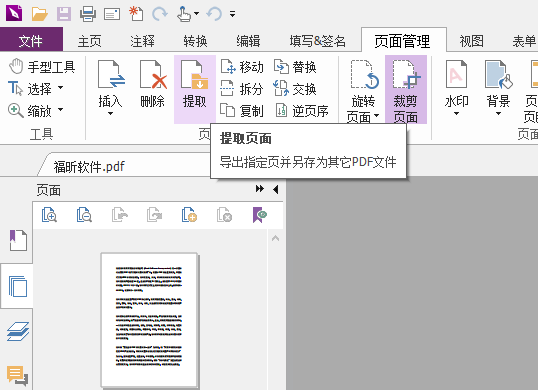Switch to the 主页 tab
Image resolution: width=538 pixels, height=390 pixels.
90,42
